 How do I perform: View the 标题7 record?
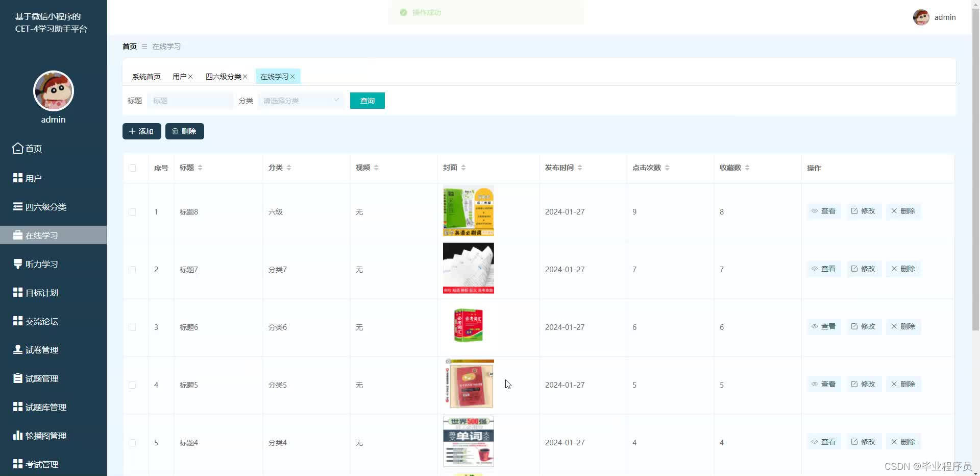[x=824, y=269]
